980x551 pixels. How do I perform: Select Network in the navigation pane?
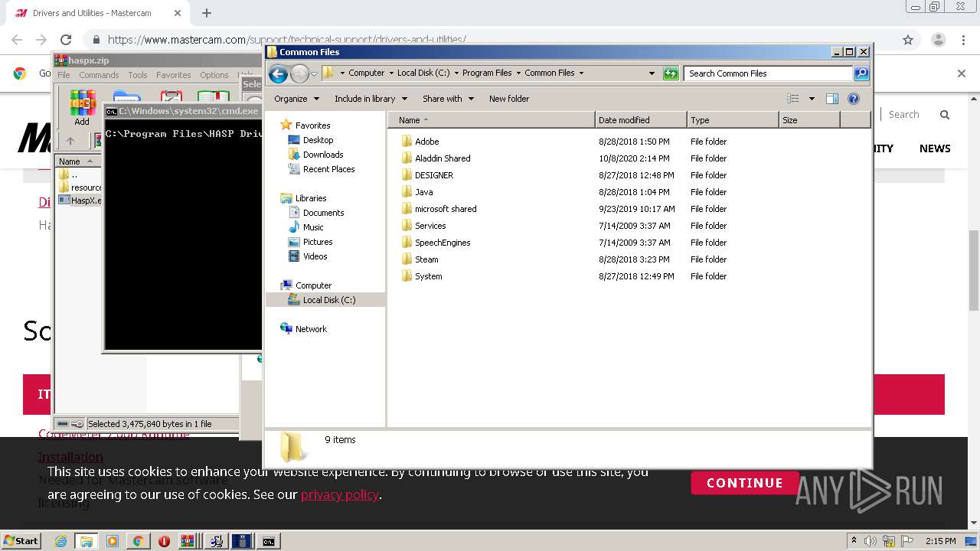click(311, 329)
